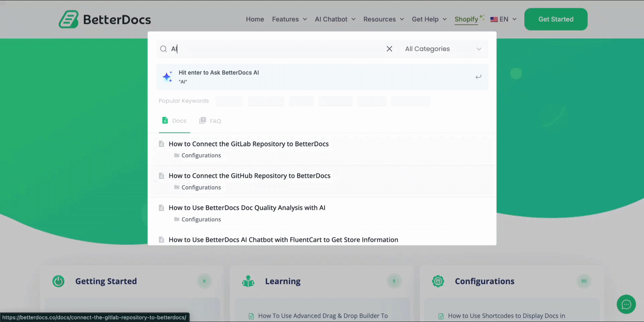Click the Popular Keywords label
The height and width of the screenshot is (322, 644).
[x=184, y=101]
